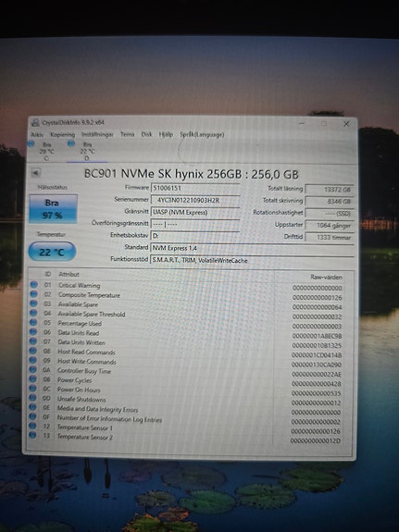
Task: Click the CrystalDiskInfo title bar app icon
Action: click(x=35, y=123)
